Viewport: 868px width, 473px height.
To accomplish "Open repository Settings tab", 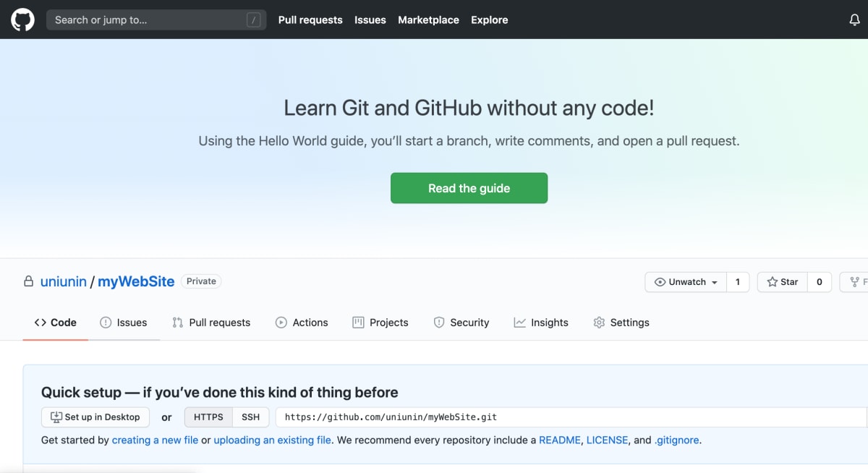I will pyautogui.click(x=621, y=323).
